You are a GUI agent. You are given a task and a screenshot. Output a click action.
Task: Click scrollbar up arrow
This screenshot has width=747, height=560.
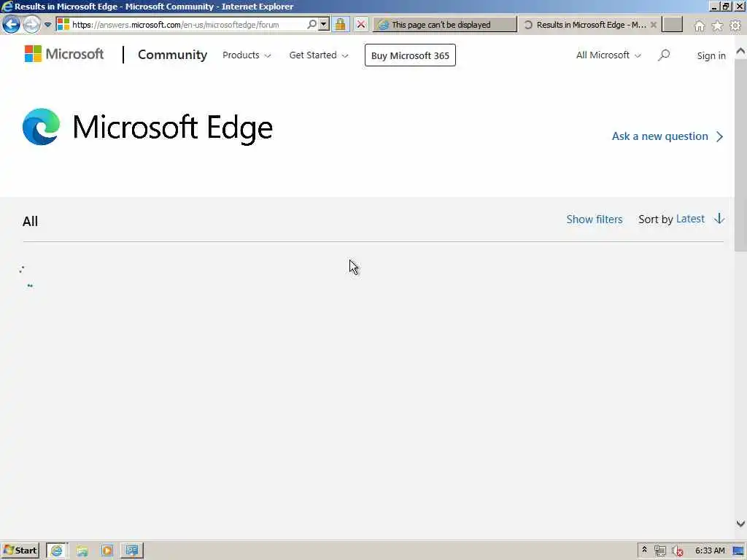pos(740,51)
